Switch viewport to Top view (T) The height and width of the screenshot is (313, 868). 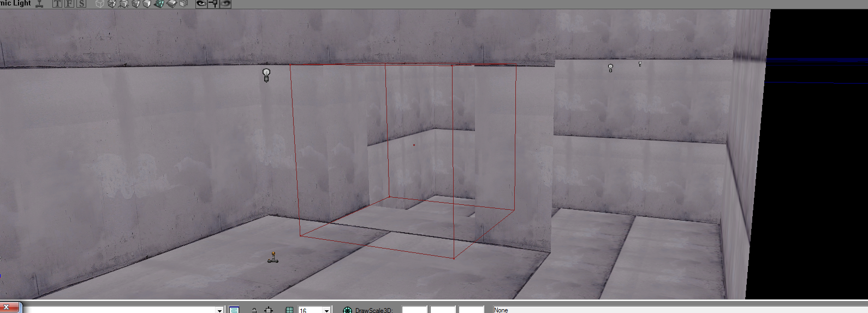coord(57,4)
